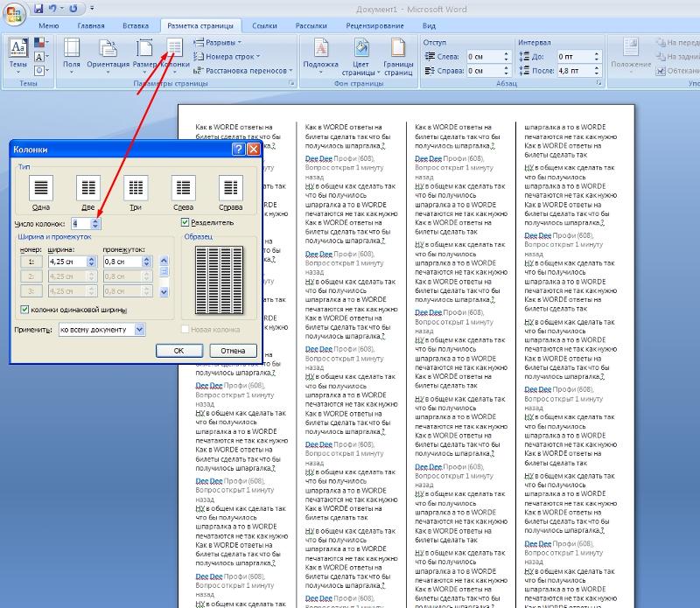Undo the last action in quick access toolbar
Image resolution: width=700 pixels, height=608 pixels.
pos(52,8)
